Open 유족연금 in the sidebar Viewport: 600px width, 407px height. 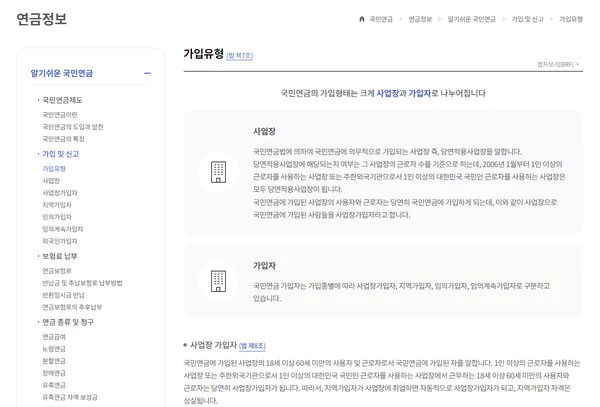54,385
